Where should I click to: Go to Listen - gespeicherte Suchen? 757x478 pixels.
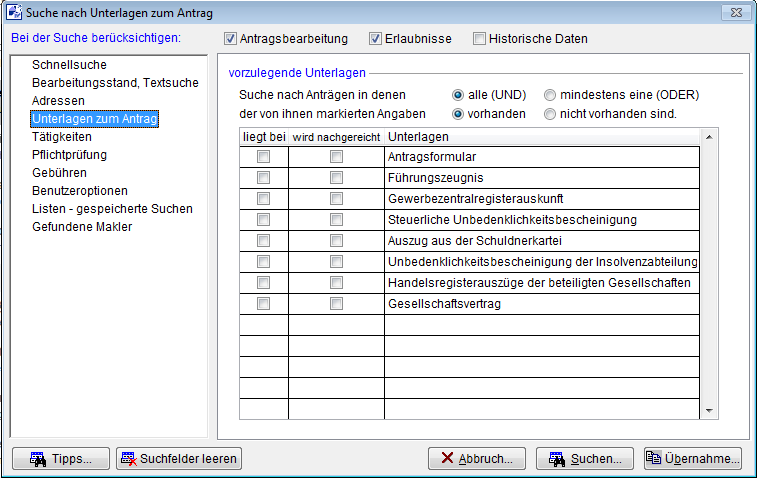(x=112, y=209)
